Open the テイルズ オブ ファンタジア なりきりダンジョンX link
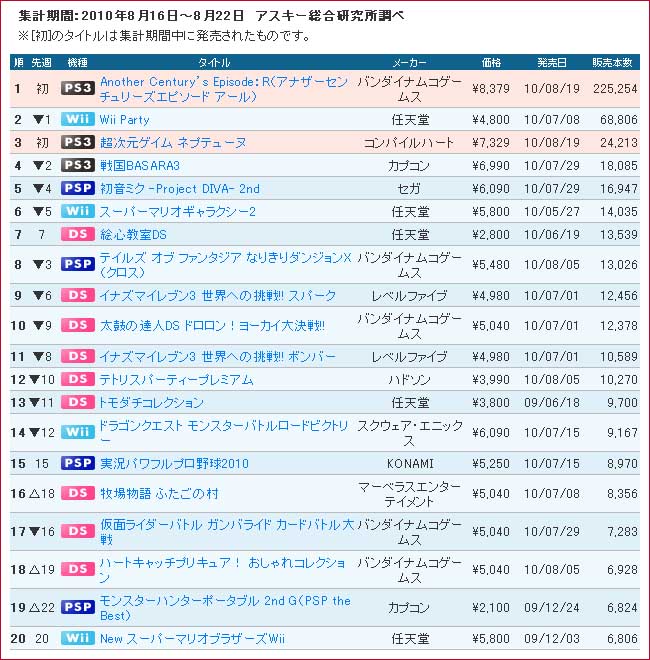Image resolution: width=650 pixels, height=660 pixels. 225,265
